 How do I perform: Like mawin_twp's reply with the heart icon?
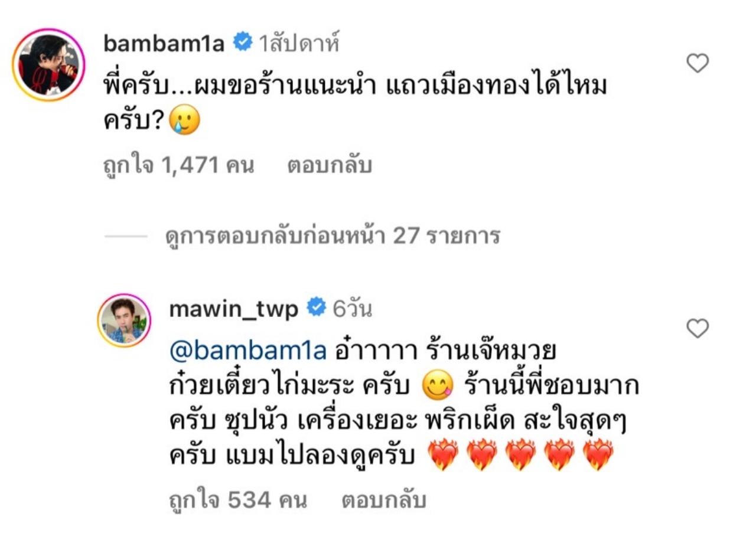(x=698, y=328)
